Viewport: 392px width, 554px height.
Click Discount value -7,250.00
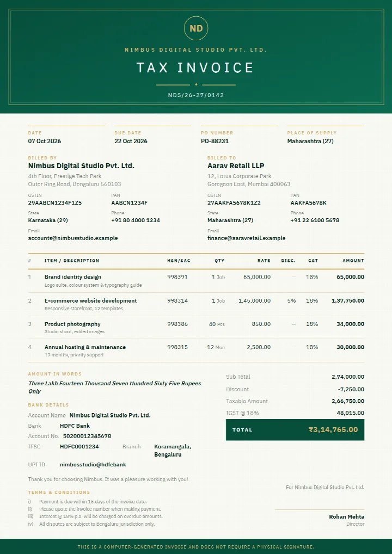pyautogui.click(x=351, y=389)
